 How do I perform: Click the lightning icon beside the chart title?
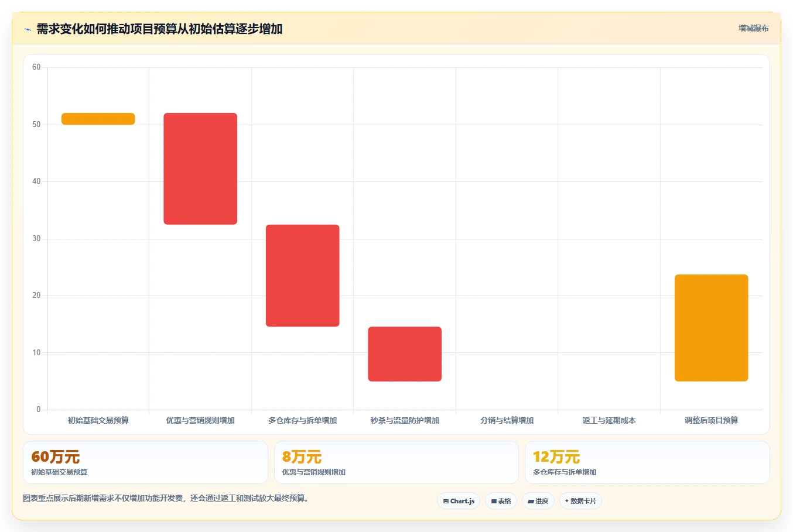click(28, 29)
